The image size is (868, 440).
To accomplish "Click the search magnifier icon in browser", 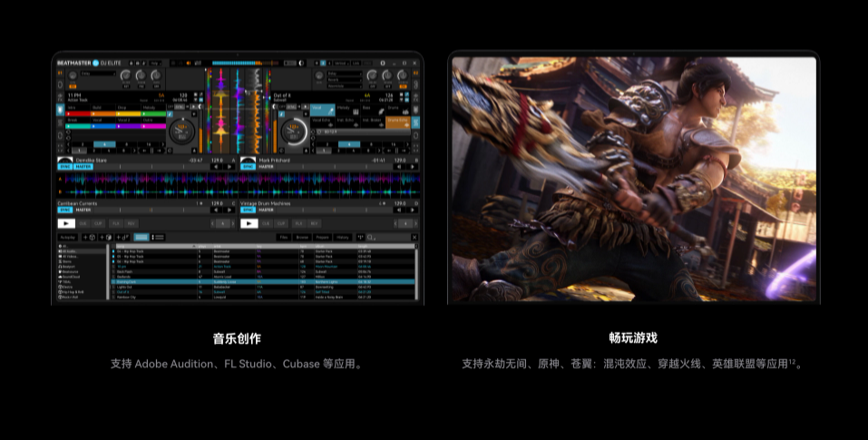I will 372,237.
